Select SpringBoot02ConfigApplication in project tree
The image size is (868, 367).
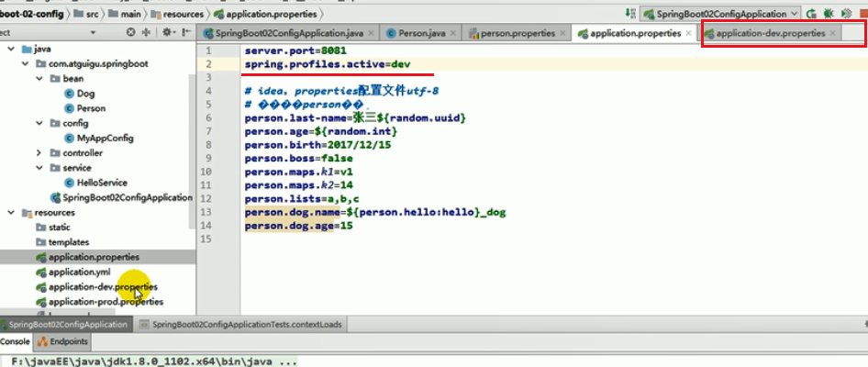121,197
